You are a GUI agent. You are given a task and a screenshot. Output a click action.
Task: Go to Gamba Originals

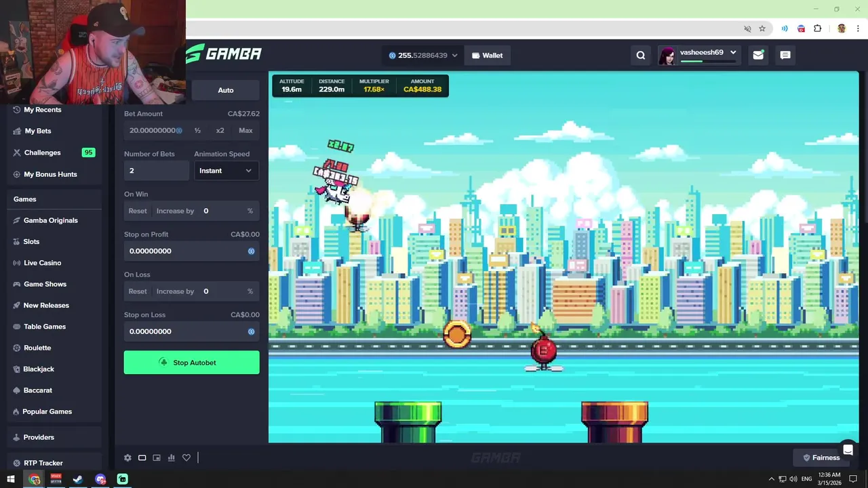pyautogui.click(x=50, y=220)
